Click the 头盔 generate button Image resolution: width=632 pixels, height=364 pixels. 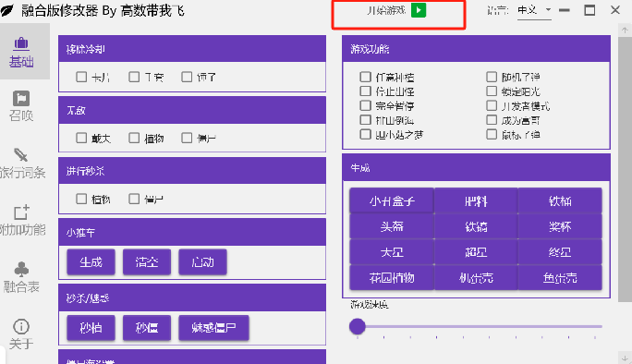pyautogui.click(x=392, y=226)
